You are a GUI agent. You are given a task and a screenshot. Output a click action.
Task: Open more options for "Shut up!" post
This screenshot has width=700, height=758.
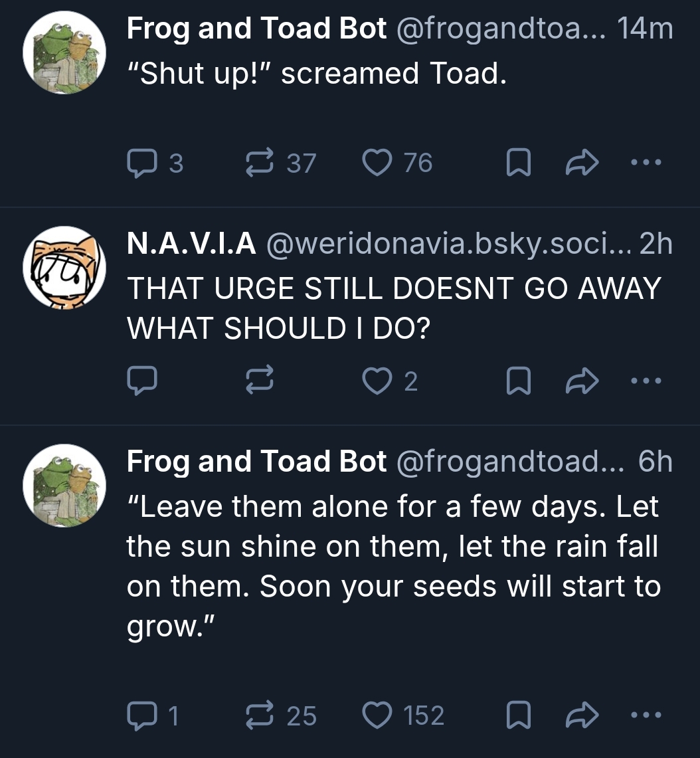[646, 162]
